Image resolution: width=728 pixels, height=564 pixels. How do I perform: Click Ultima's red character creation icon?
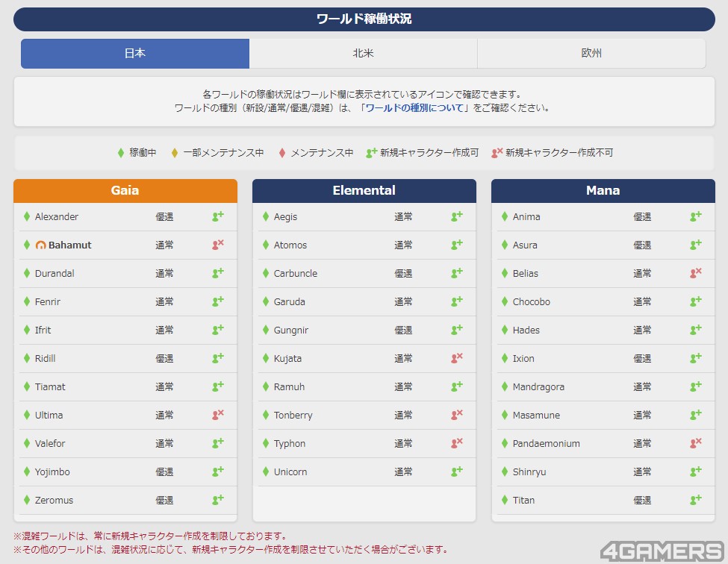[217, 415]
